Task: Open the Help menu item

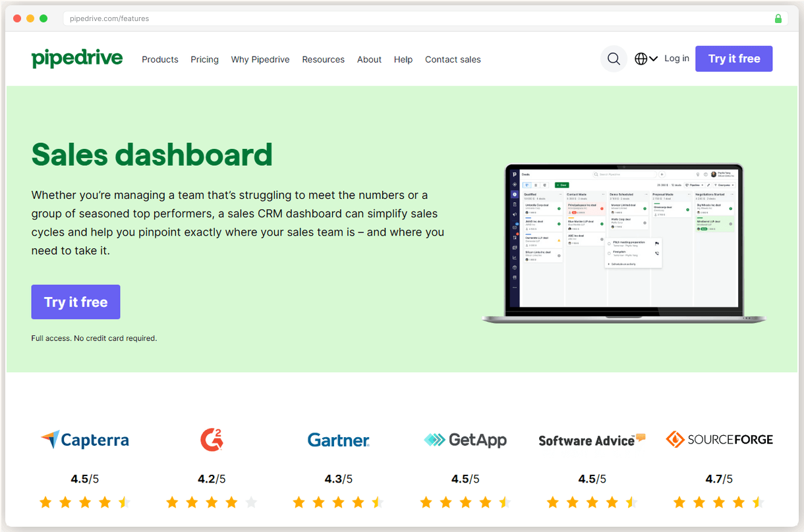Action: [403, 59]
